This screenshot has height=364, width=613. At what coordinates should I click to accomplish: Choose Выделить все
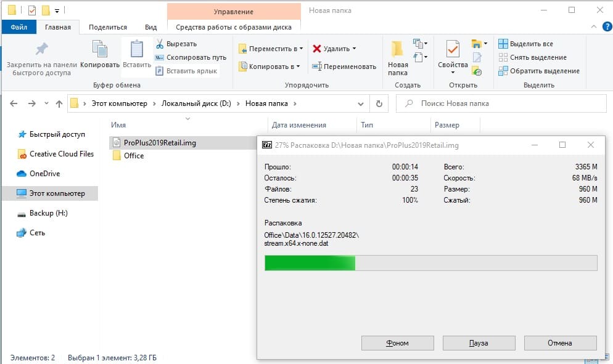(x=526, y=44)
